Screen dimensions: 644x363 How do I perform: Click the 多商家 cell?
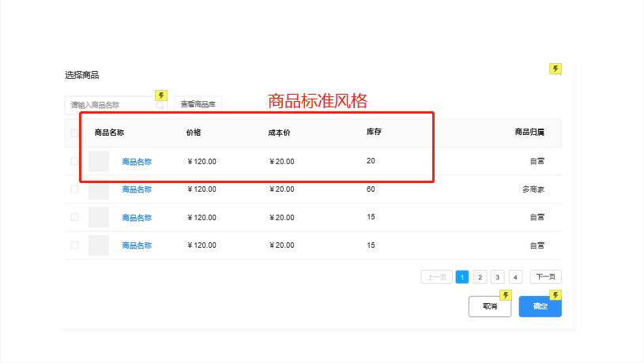[533, 189]
